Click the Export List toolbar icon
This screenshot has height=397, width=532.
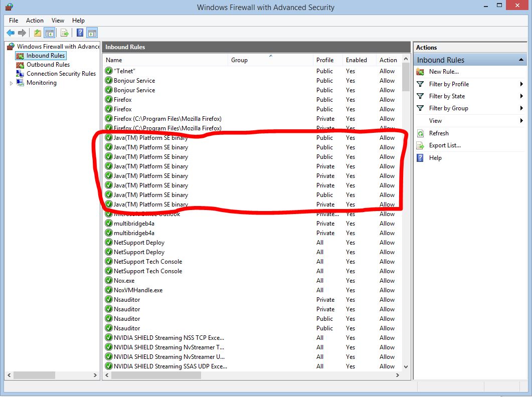[64, 33]
